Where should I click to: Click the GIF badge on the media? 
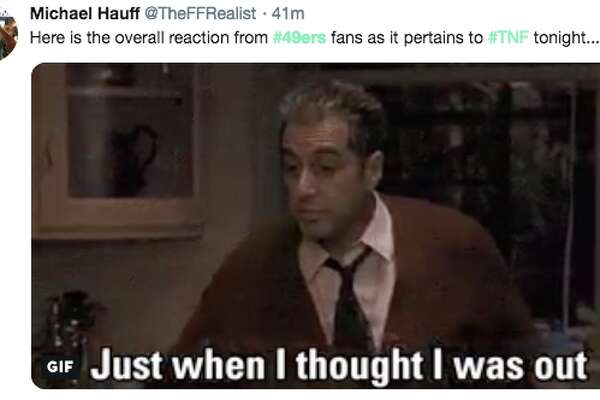60,367
